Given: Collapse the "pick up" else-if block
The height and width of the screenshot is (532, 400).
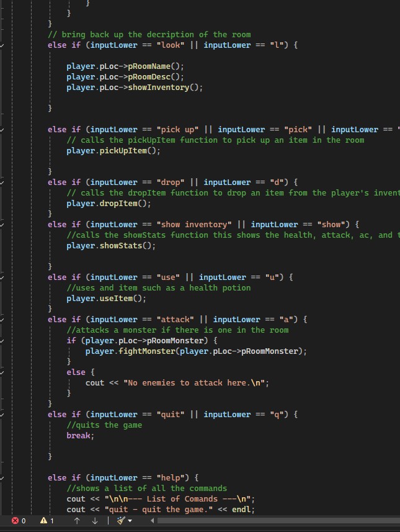Looking at the screenshot, I should [2, 130].
